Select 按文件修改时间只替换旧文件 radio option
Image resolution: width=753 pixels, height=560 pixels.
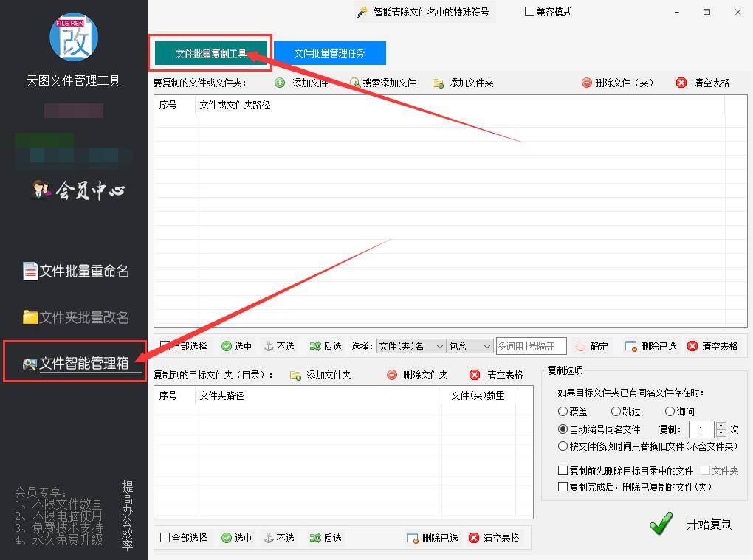(x=563, y=446)
